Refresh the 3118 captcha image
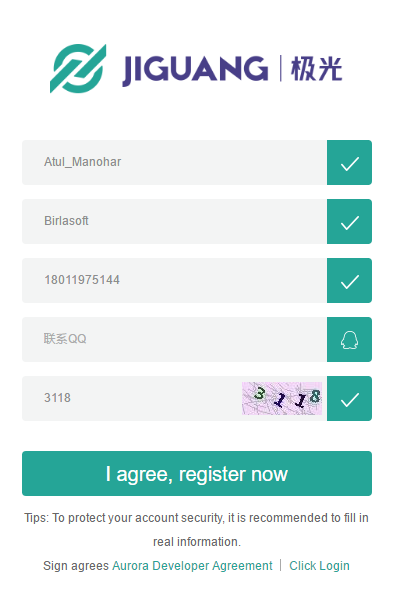Viewport: 393px width, 593px height. click(282, 398)
